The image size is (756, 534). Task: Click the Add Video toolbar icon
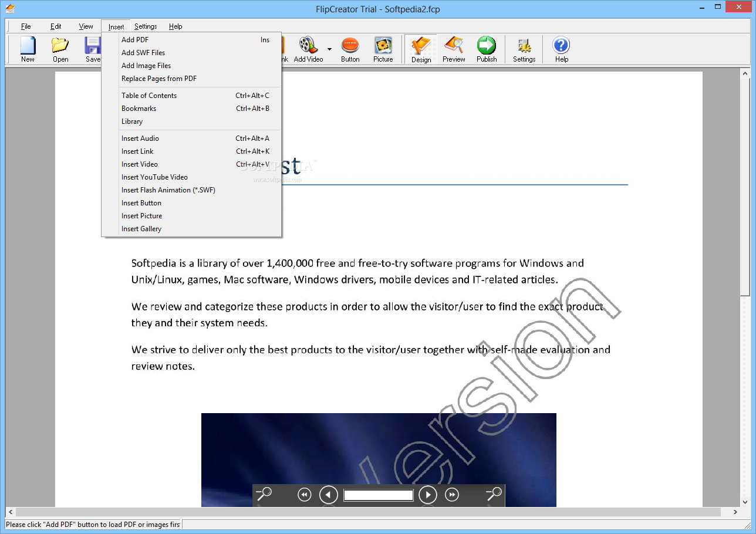(308, 49)
